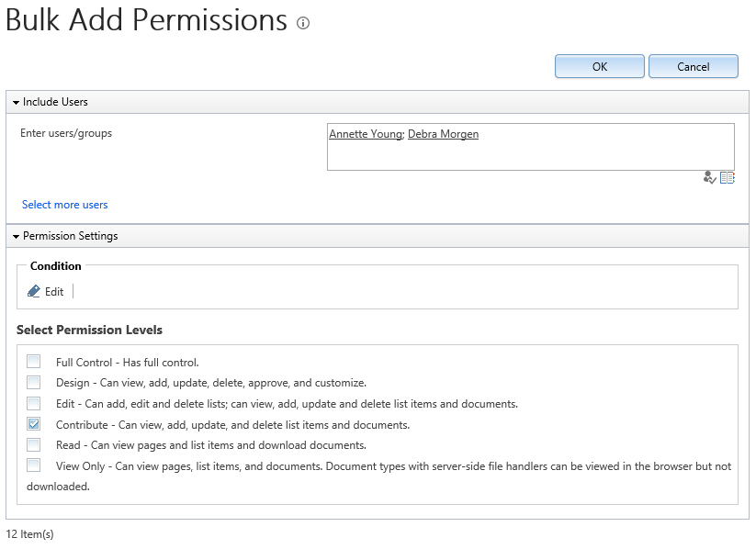Screen dimensions: 756x549
Task: Click the OK button
Action: pyautogui.click(x=599, y=66)
